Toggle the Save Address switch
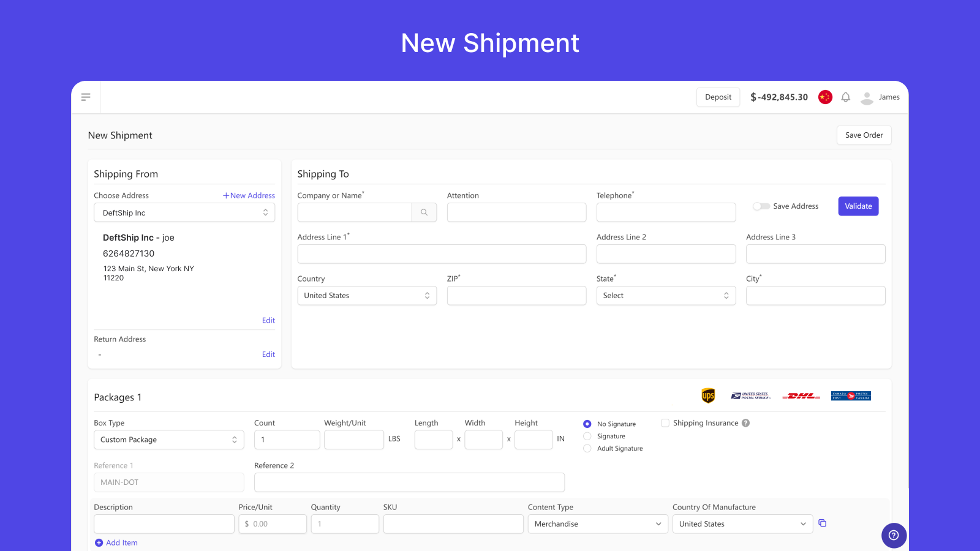This screenshot has width=980, height=551. click(x=761, y=206)
